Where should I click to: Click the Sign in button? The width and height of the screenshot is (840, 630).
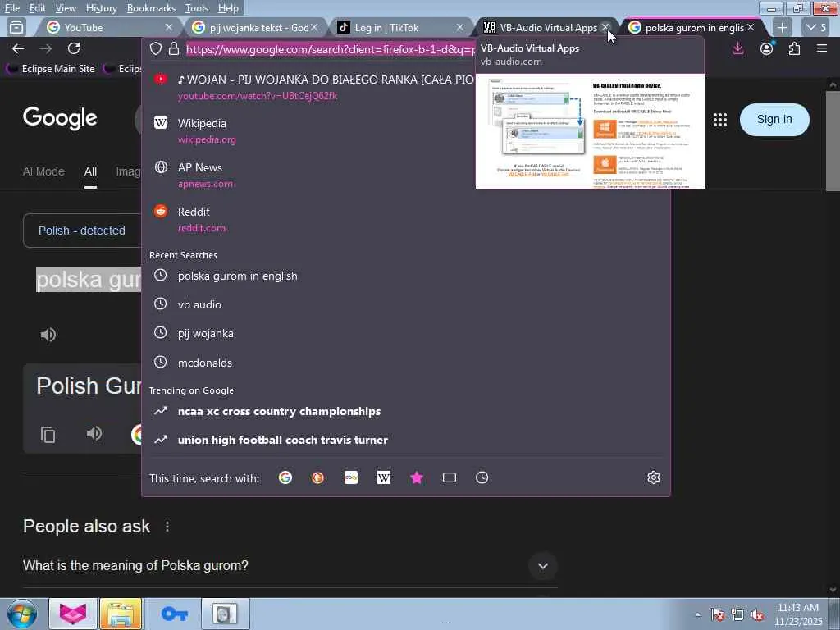pyautogui.click(x=774, y=119)
